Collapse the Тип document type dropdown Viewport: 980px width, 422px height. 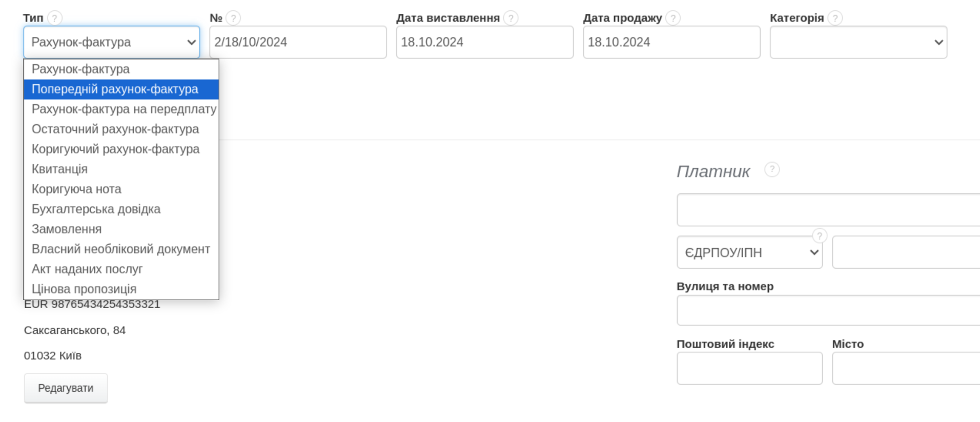pos(112,43)
